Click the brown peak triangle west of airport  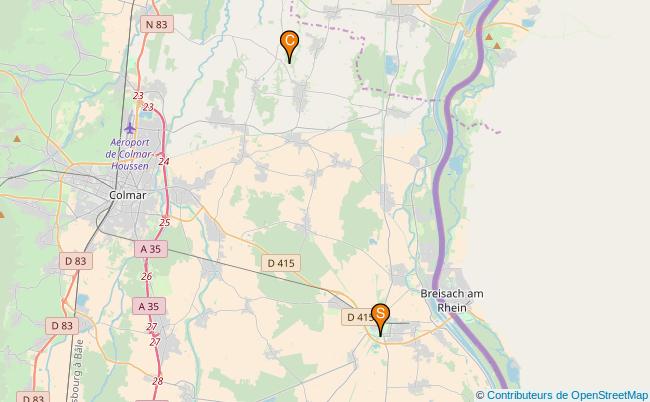tap(17, 139)
